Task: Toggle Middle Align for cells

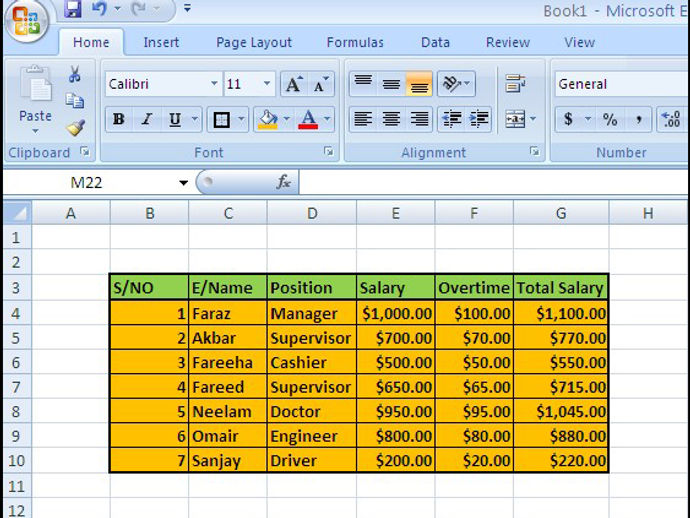Action: [391, 84]
